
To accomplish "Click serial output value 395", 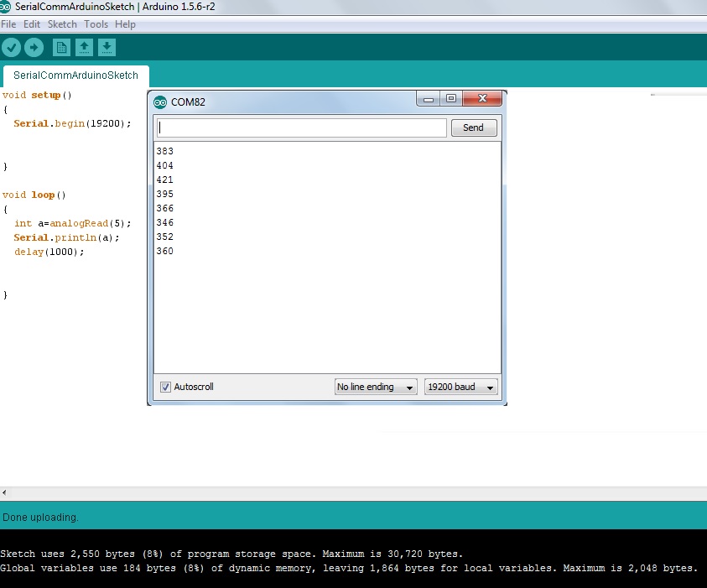I will [x=164, y=194].
